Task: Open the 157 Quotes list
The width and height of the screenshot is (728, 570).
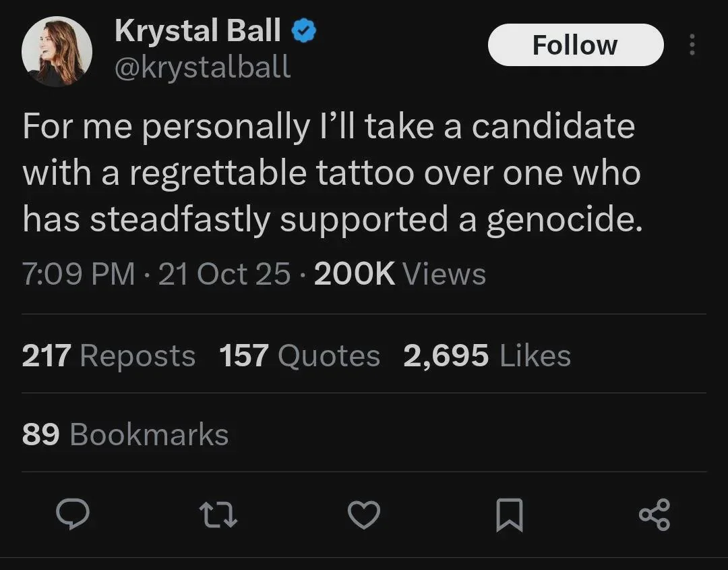Action: click(299, 355)
